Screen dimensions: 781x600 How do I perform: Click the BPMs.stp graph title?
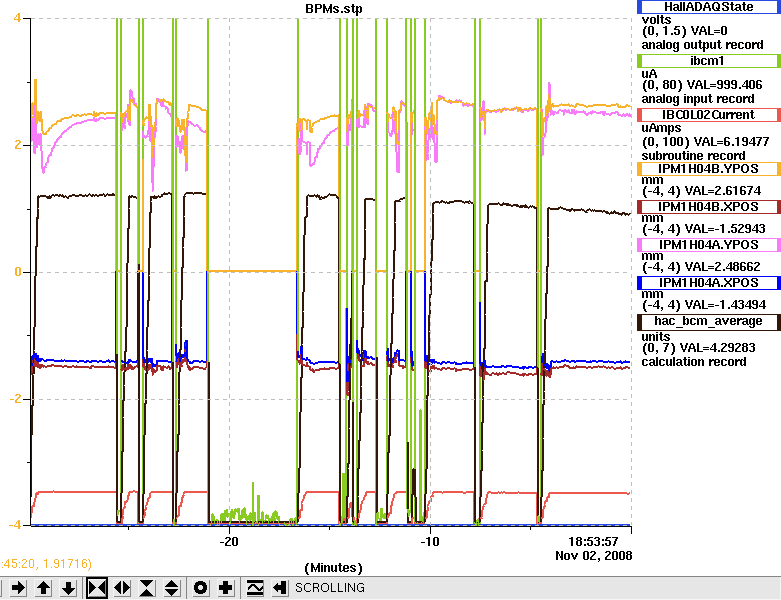334,8
